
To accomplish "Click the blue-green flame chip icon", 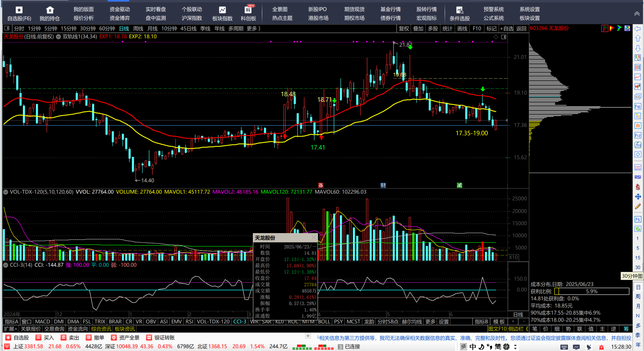I will coord(619,29).
